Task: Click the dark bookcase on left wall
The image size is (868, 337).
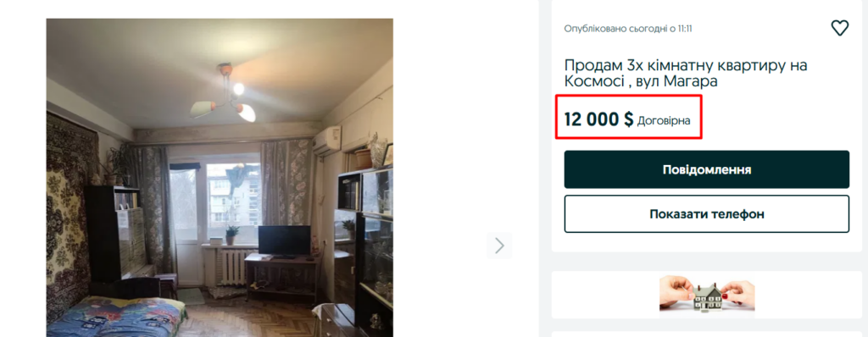Action: click(x=115, y=234)
